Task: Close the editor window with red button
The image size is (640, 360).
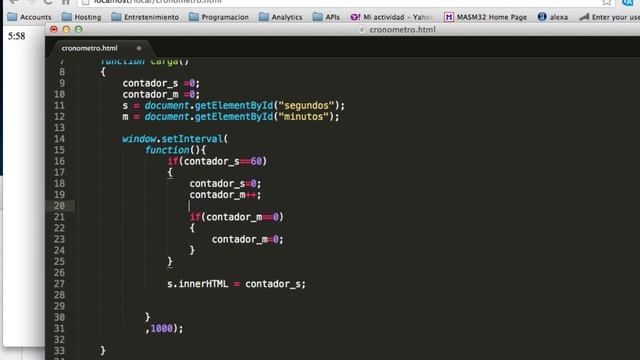Action: point(53,29)
